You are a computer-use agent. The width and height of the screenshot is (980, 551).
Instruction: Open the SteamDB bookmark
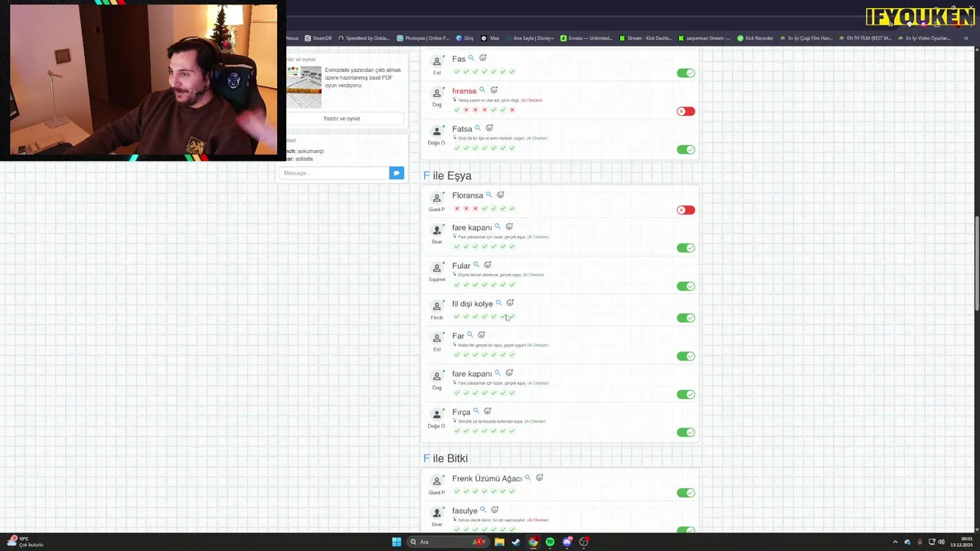318,37
